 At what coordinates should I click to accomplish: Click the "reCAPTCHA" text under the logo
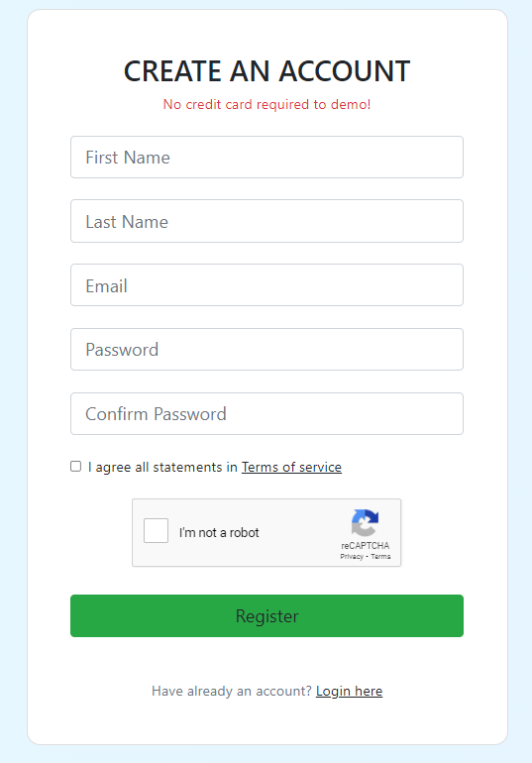[x=366, y=545]
